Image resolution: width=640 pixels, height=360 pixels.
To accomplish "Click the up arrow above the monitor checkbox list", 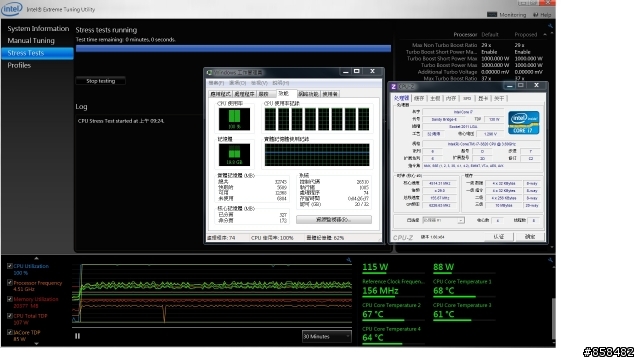I will (x=36, y=258).
